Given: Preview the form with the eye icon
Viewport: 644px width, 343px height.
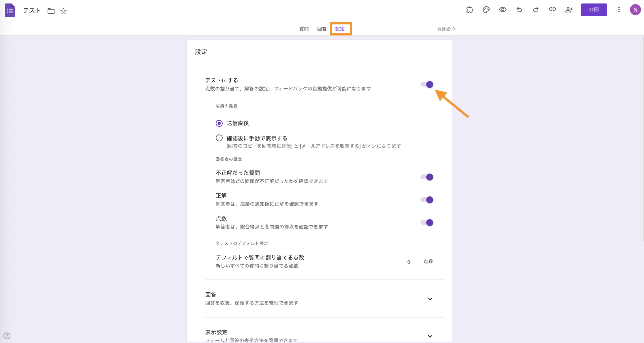Looking at the screenshot, I should (x=503, y=10).
